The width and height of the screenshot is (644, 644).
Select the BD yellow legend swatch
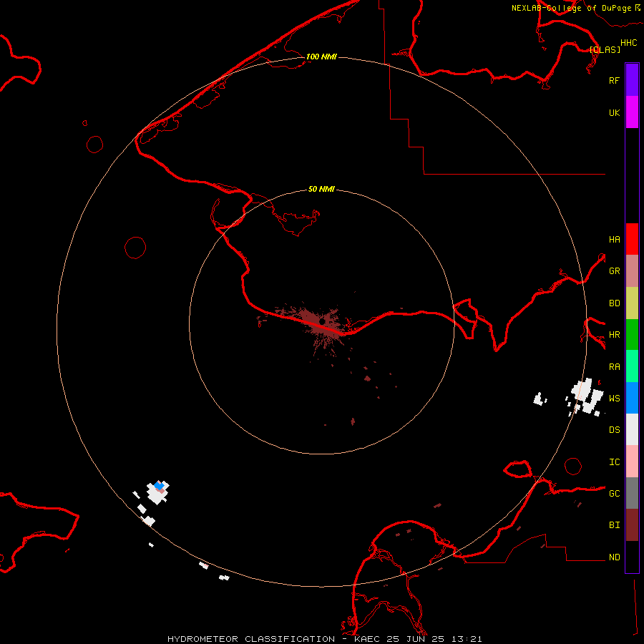click(x=632, y=303)
